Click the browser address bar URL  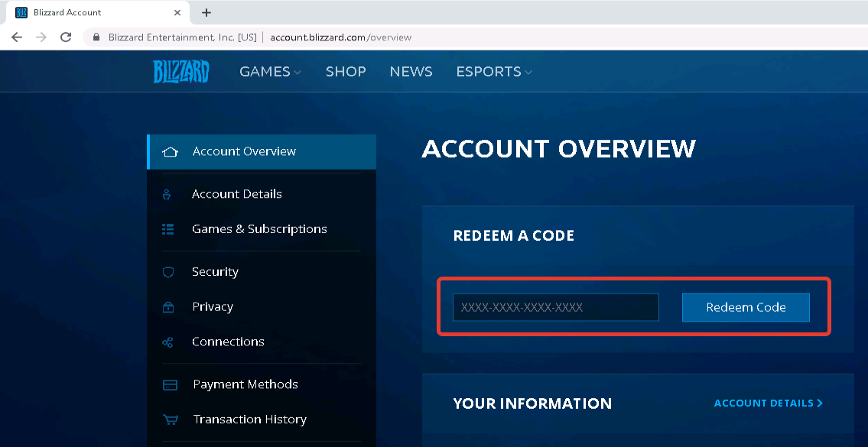[340, 37]
